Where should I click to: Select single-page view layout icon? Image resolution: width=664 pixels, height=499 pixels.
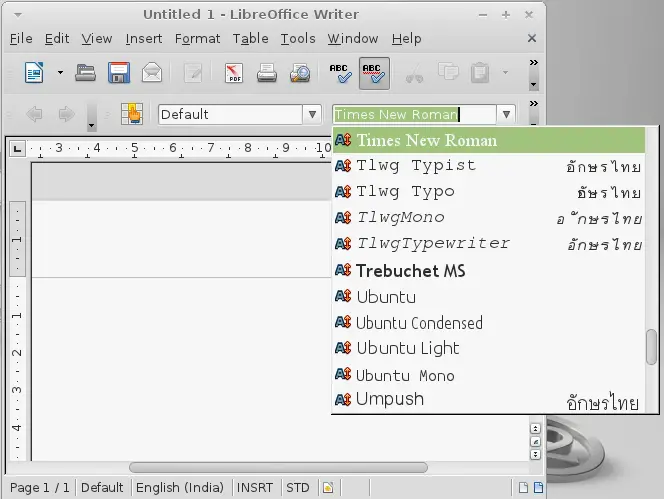click(x=523, y=488)
